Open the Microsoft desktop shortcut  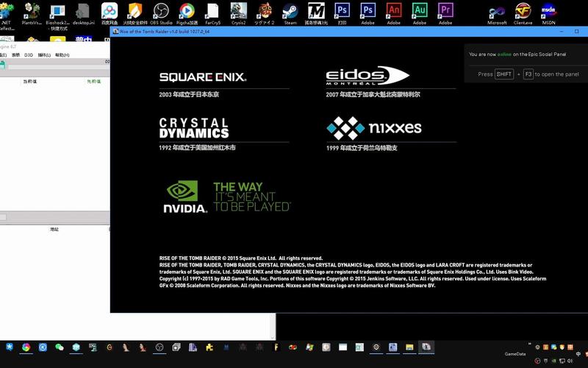click(x=498, y=11)
